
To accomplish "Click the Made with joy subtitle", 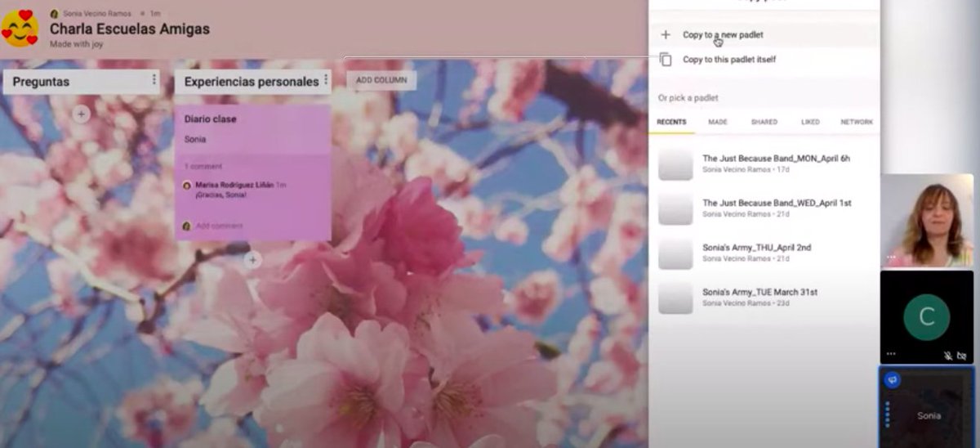I will point(76,44).
